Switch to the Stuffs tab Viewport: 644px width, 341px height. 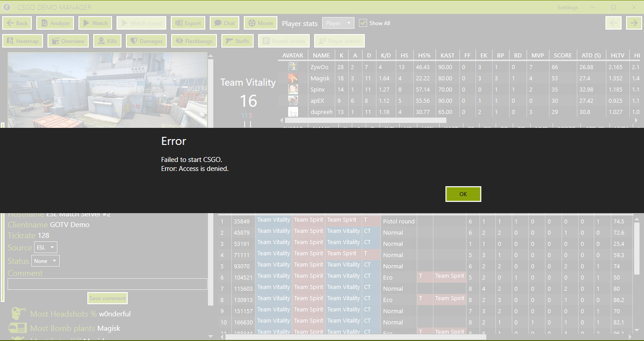click(x=238, y=40)
